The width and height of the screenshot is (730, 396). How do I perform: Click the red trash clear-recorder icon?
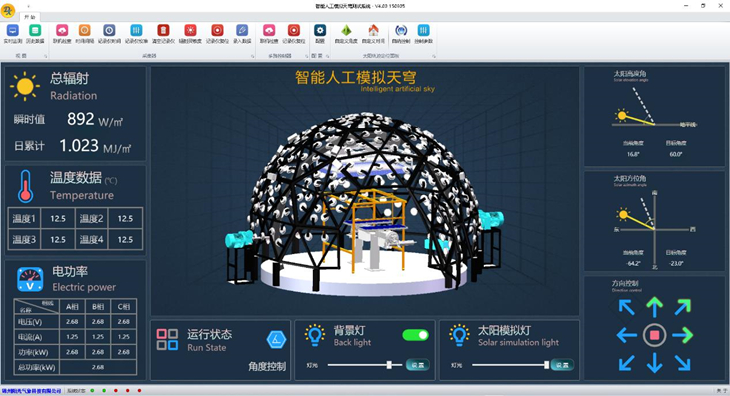point(163,31)
